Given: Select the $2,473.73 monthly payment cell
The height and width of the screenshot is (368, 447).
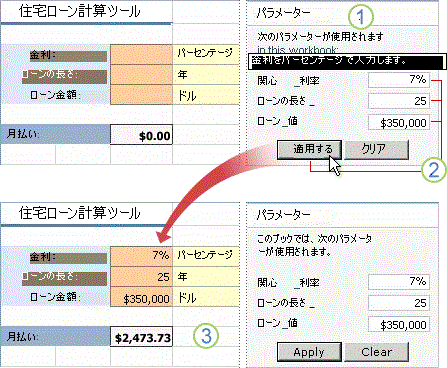Looking at the screenshot, I should point(141,337).
